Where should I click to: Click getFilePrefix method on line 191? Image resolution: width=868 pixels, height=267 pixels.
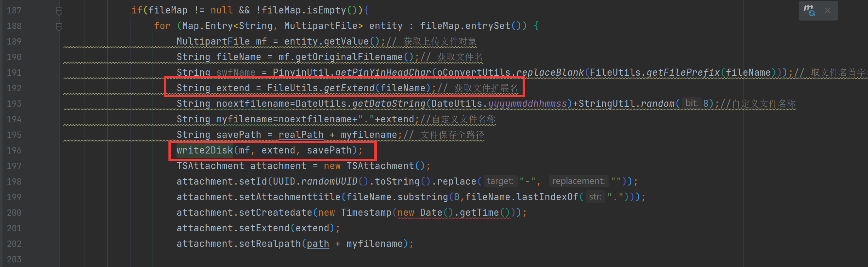pos(683,72)
